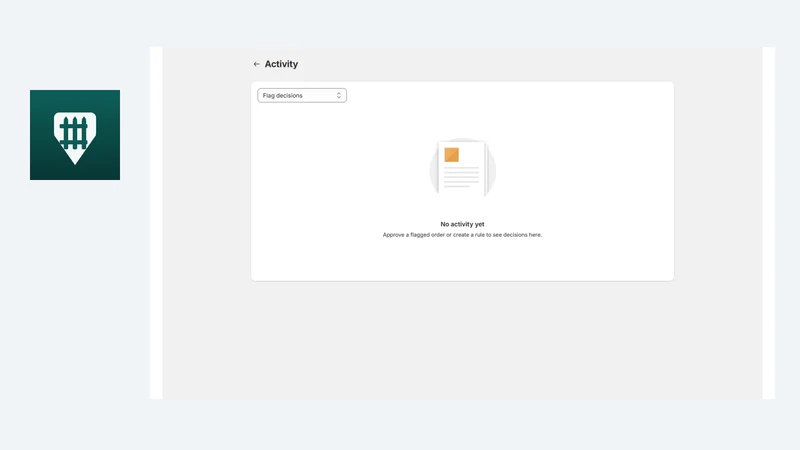Viewport: 800px width, 450px height.
Task: Click the Activity page title
Action: point(281,64)
